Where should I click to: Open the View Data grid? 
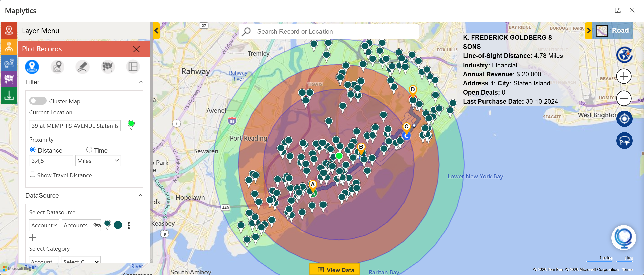point(335,269)
